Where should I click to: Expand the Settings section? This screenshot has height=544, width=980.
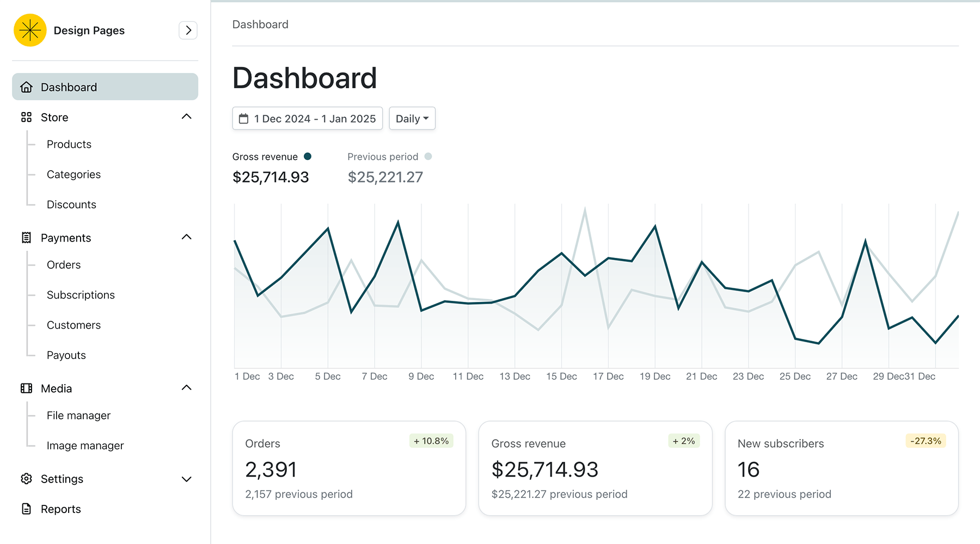(187, 479)
